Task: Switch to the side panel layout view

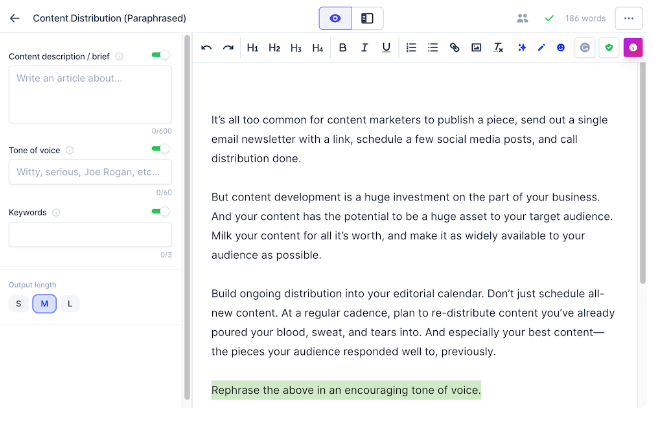Action: [367, 18]
